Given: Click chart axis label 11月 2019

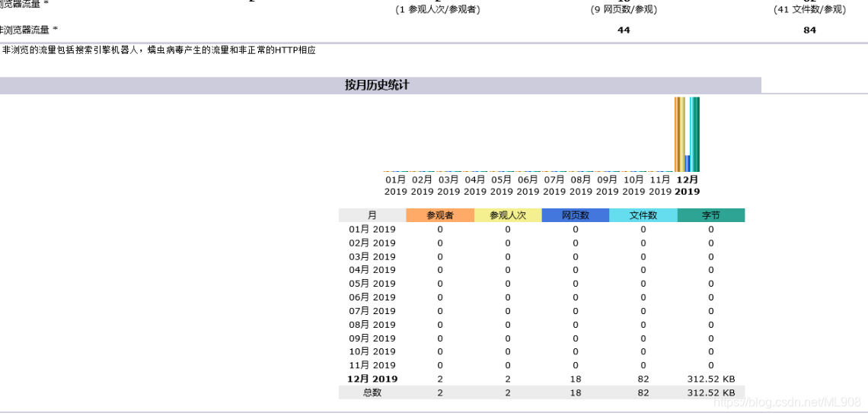Looking at the screenshot, I should point(660,186).
